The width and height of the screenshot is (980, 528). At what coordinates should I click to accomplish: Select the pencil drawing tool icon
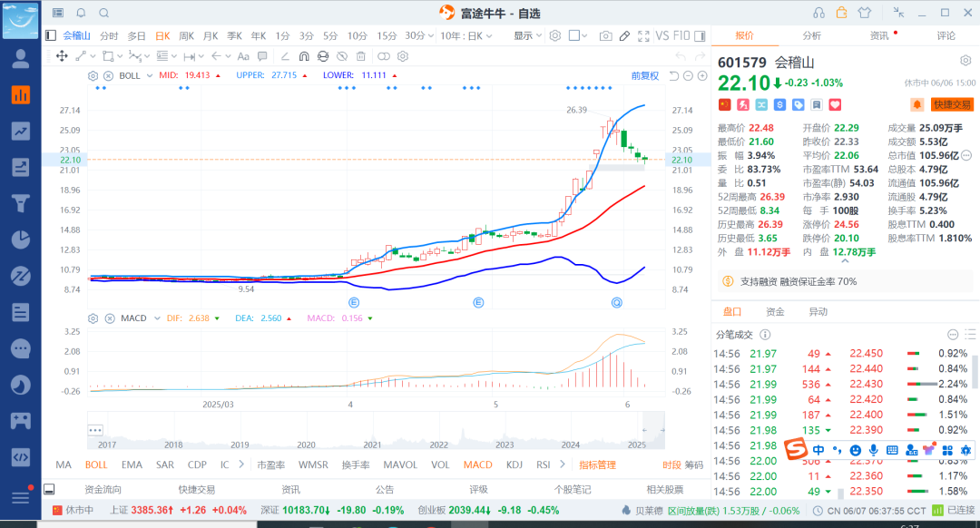624,35
